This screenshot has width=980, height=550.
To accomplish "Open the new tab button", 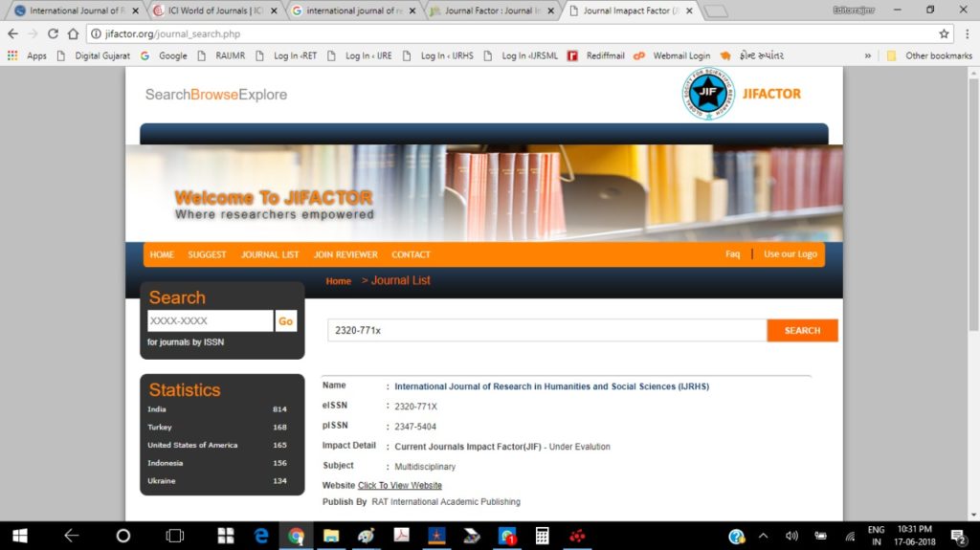I will coord(716,11).
